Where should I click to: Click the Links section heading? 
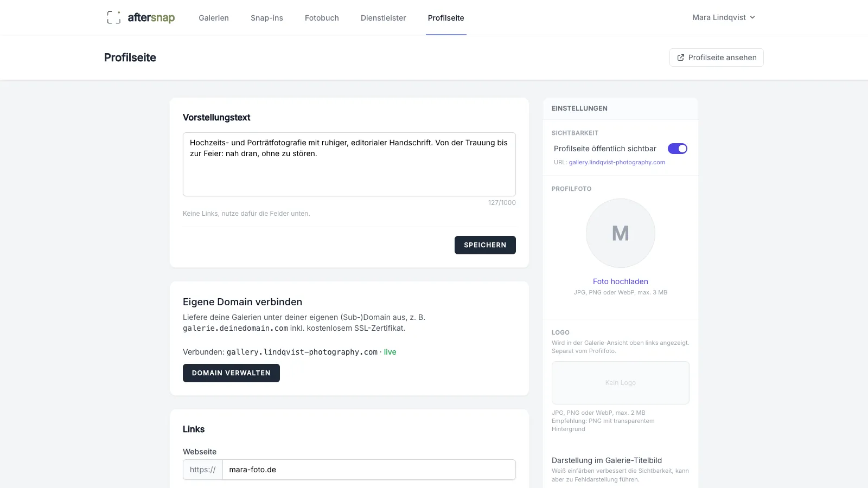coord(194,429)
